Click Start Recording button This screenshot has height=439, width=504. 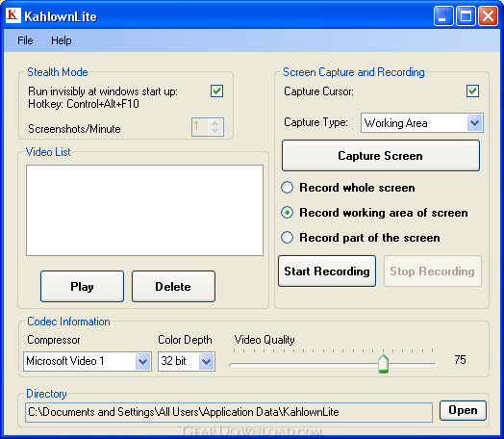click(327, 271)
